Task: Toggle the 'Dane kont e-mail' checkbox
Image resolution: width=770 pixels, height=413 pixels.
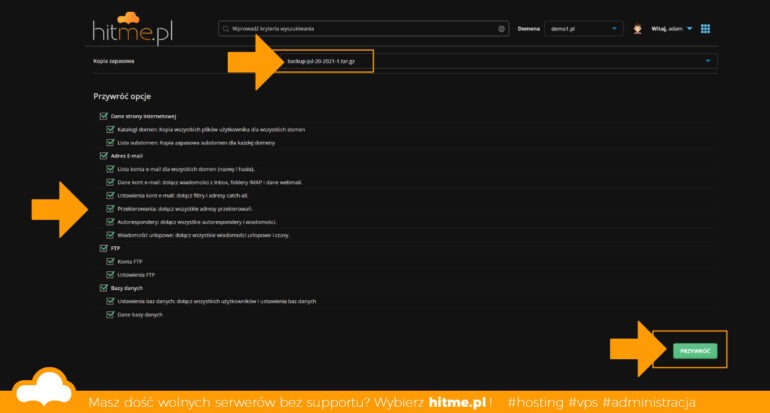Action: (x=110, y=182)
